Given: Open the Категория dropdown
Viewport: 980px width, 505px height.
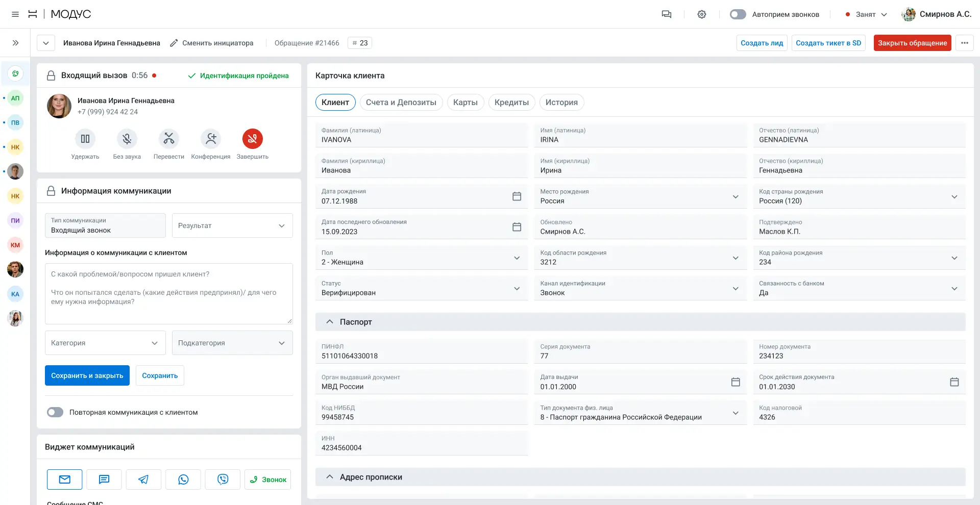Looking at the screenshot, I should pos(105,343).
